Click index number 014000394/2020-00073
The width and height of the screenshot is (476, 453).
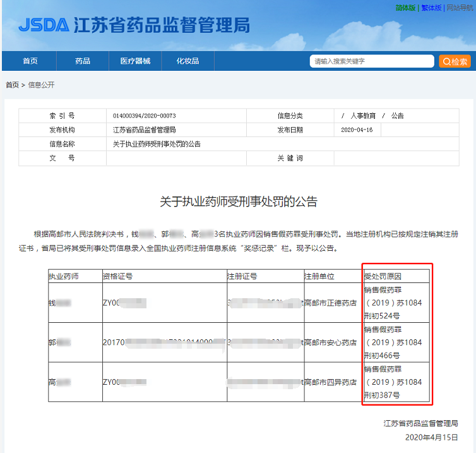point(144,116)
